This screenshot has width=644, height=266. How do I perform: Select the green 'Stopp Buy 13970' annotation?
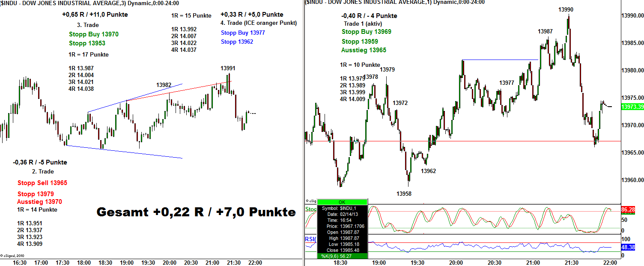click(94, 34)
